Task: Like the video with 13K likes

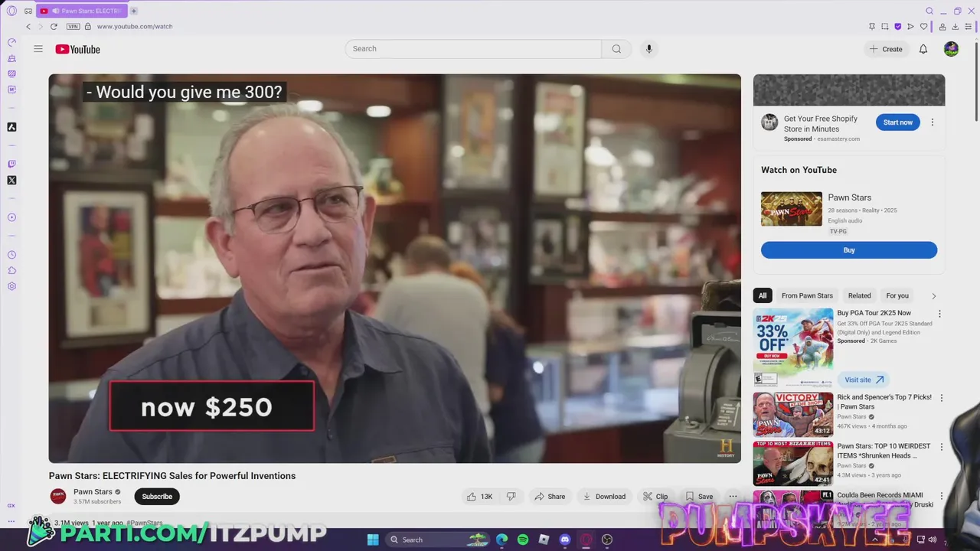Action: point(480,497)
